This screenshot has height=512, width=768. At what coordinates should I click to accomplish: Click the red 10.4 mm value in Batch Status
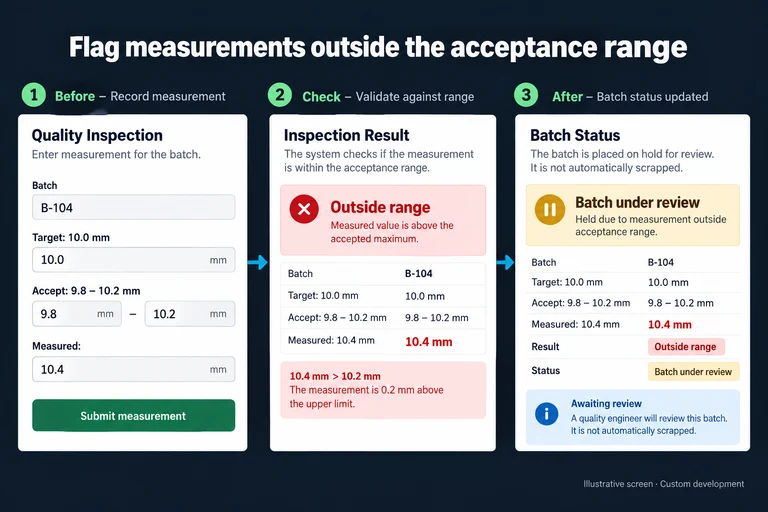[x=670, y=324]
